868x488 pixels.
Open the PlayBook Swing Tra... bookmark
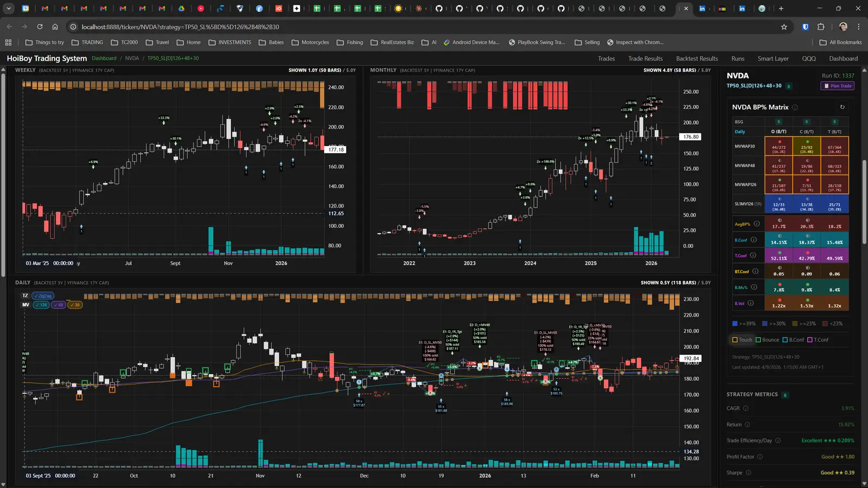coord(536,42)
